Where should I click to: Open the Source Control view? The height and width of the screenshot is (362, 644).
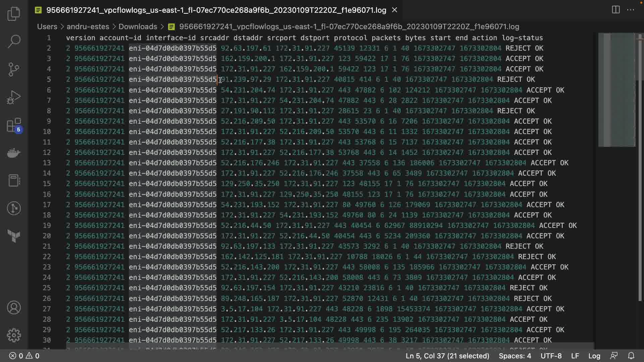pyautogui.click(x=14, y=69)
